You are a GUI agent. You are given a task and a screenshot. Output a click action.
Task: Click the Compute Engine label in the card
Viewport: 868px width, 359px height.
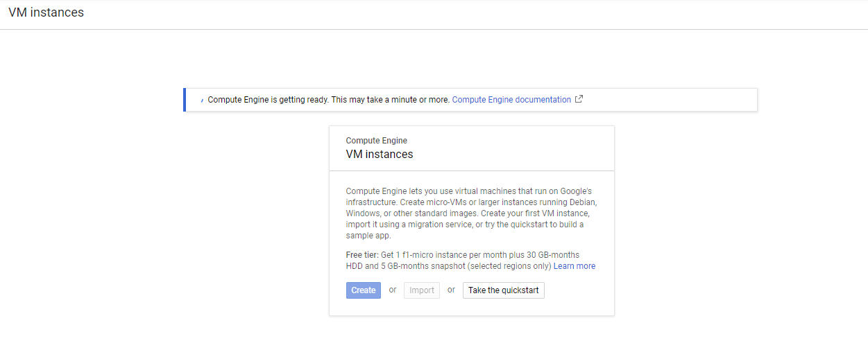click(376, 141)
